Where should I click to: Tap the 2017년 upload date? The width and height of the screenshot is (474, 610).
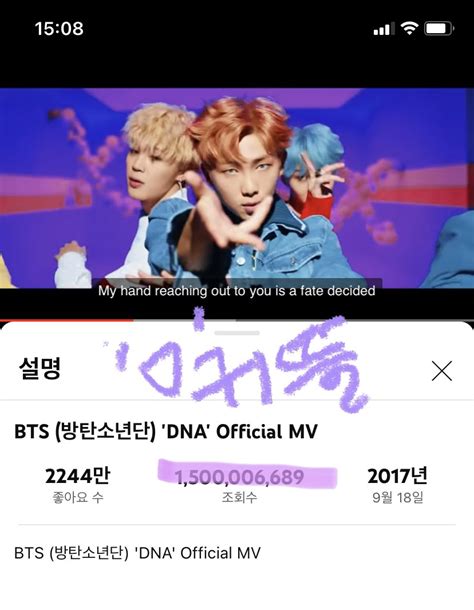pyautogui.click(x=397, y=475)
